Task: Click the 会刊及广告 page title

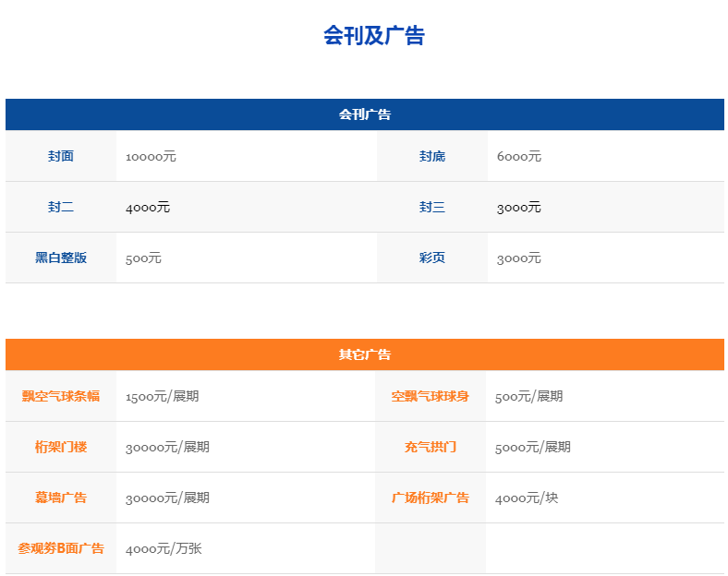Action: coord(373,35)
